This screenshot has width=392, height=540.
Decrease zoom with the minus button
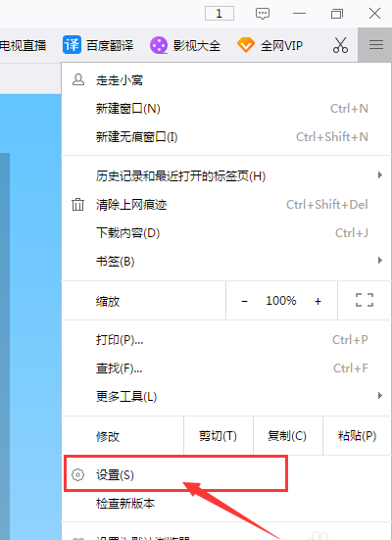245,301
